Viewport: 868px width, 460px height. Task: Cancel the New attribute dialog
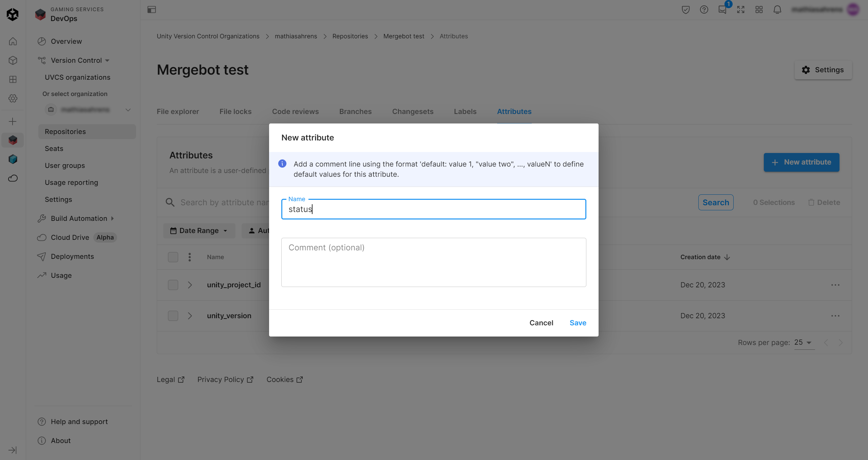point(541,323)
